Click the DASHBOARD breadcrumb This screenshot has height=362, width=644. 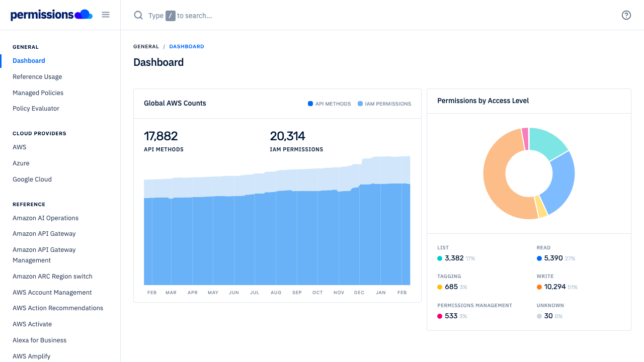(x=187, y=46)
